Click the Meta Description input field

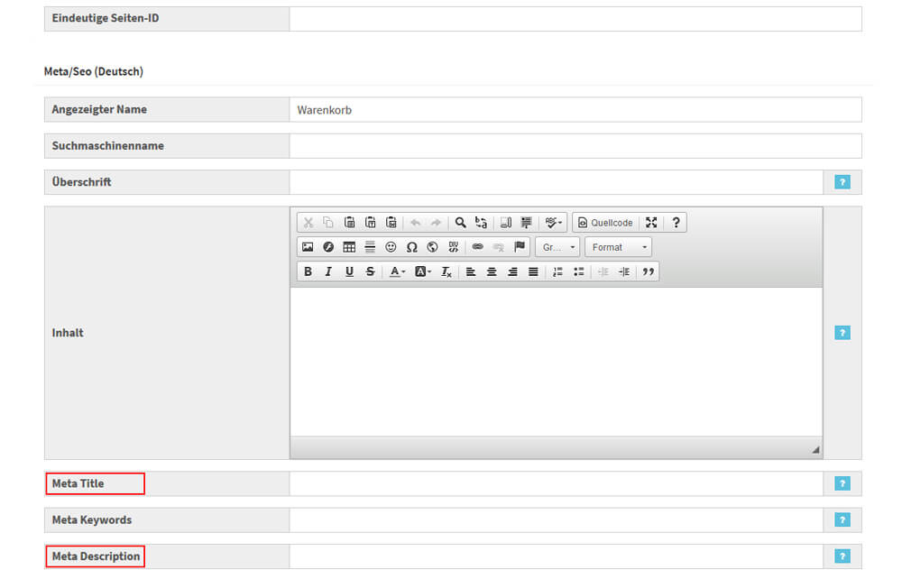click(x=556, y=556)
